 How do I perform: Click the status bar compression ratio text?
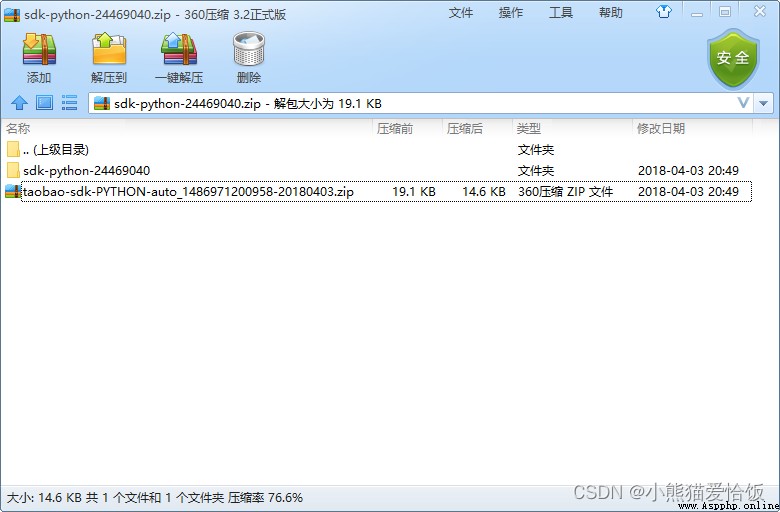point(265,498)
